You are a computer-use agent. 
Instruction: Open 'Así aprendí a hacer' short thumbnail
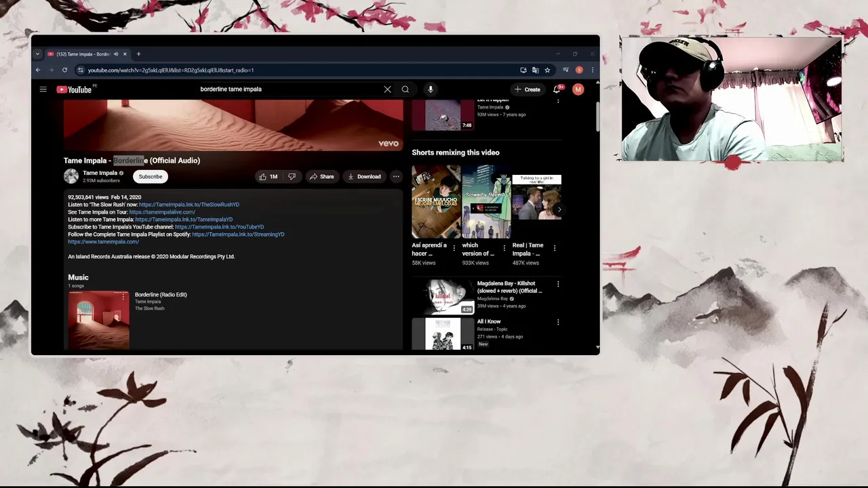(436, 201)
